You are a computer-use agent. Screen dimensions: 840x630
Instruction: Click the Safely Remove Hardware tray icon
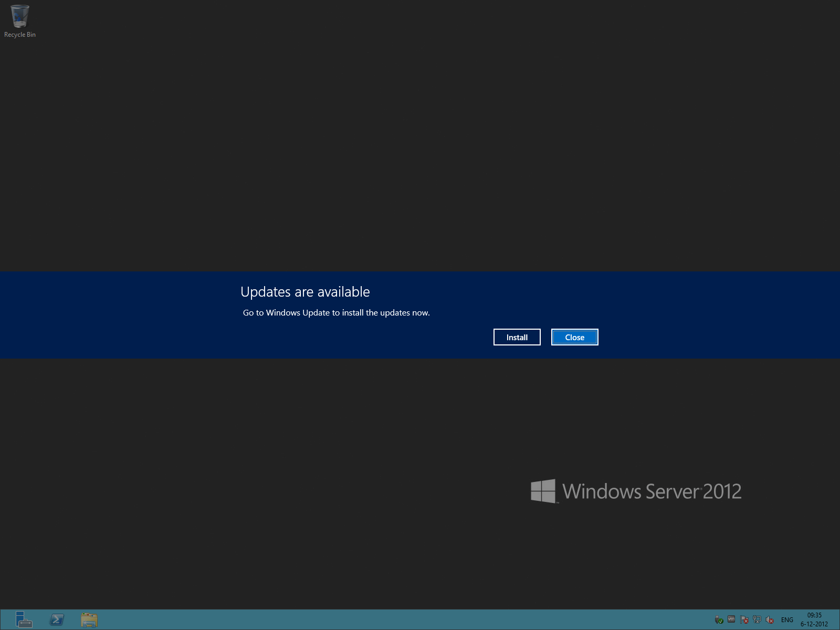pos(719,620)
